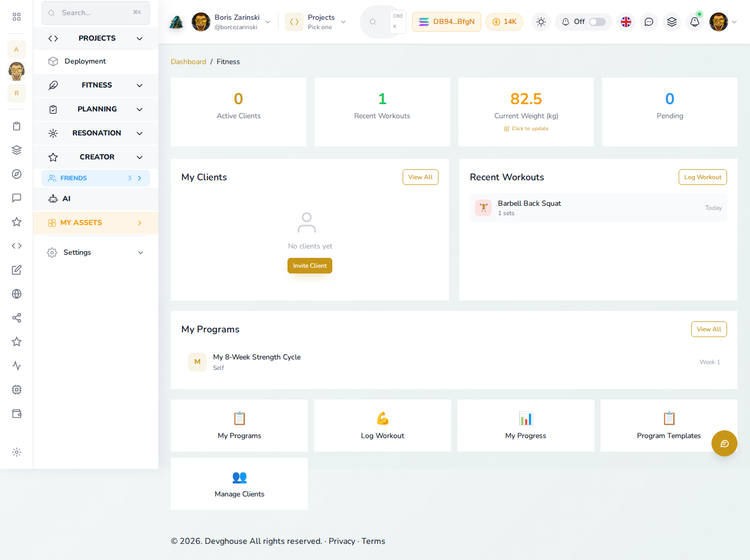The image size is (750, 560).
Task: Click the Pending stat card
Action: (x=670, y=112)
